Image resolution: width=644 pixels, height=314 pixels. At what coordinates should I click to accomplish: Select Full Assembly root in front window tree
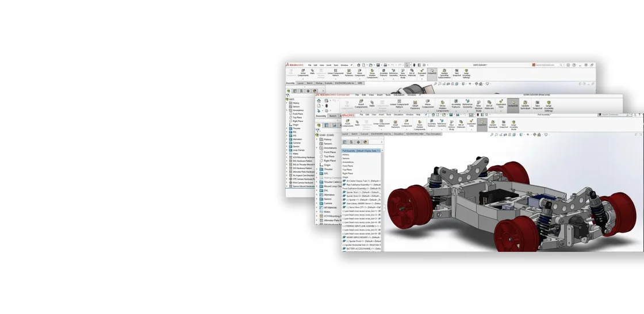tap(362, 151)
